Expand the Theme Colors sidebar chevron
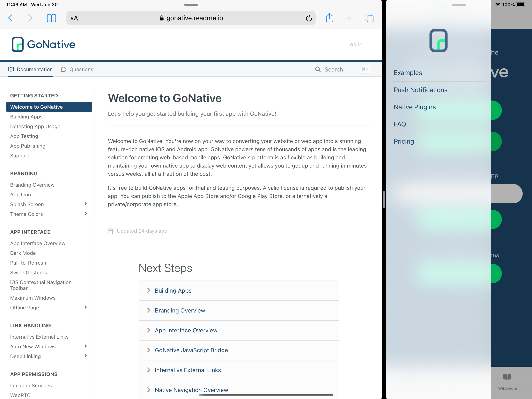532x399 pixels. [86, 214]
